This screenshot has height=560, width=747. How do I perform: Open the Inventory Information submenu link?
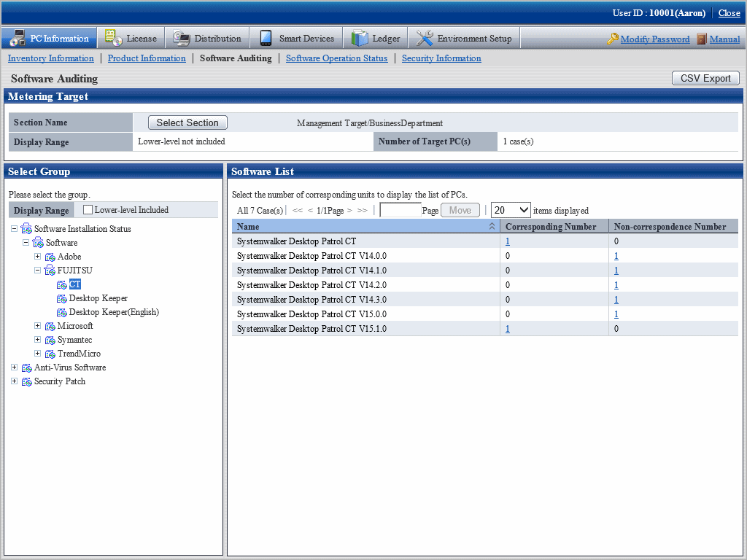(x=51, y=58)
